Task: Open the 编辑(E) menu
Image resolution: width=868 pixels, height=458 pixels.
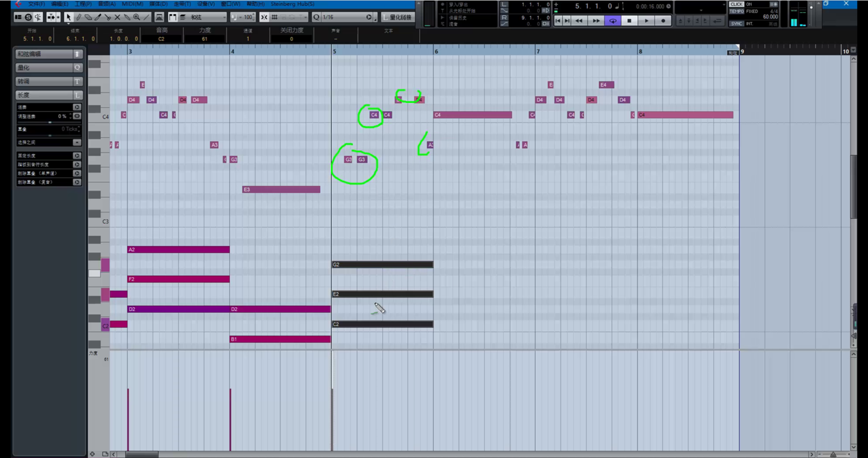Action: click(60, 4)
